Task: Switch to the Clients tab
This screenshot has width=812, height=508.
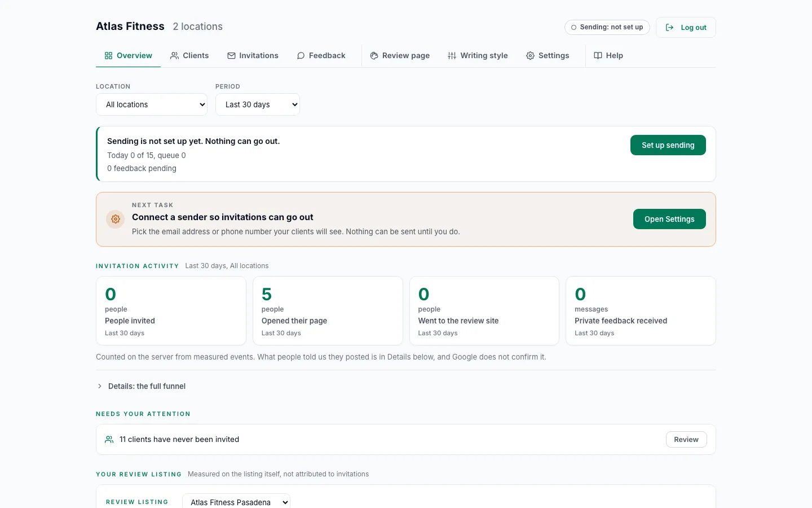Action: pos(189,56)
